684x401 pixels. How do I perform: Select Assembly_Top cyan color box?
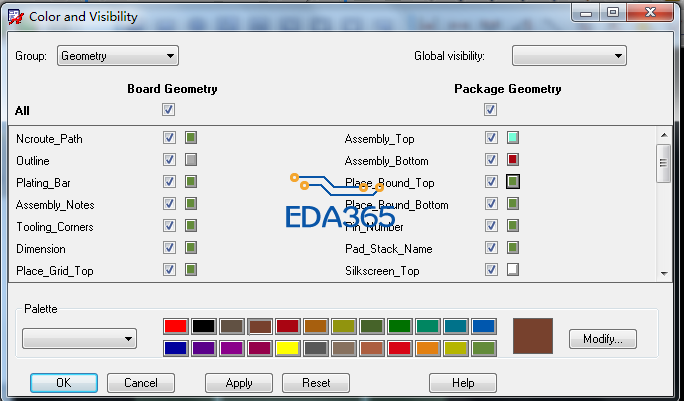pyautogui.click(x=513, y=137)
